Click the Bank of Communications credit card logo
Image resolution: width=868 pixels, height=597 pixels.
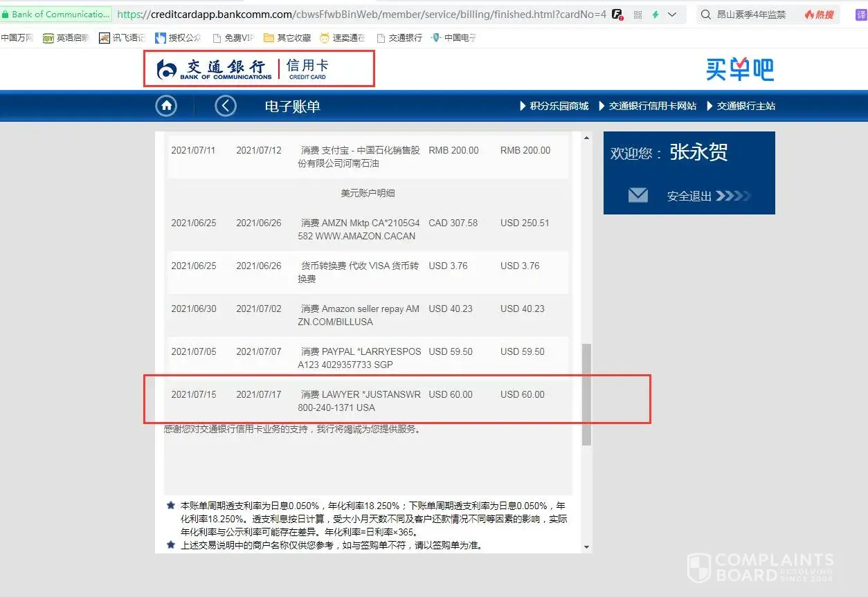(x=258, y=68)
